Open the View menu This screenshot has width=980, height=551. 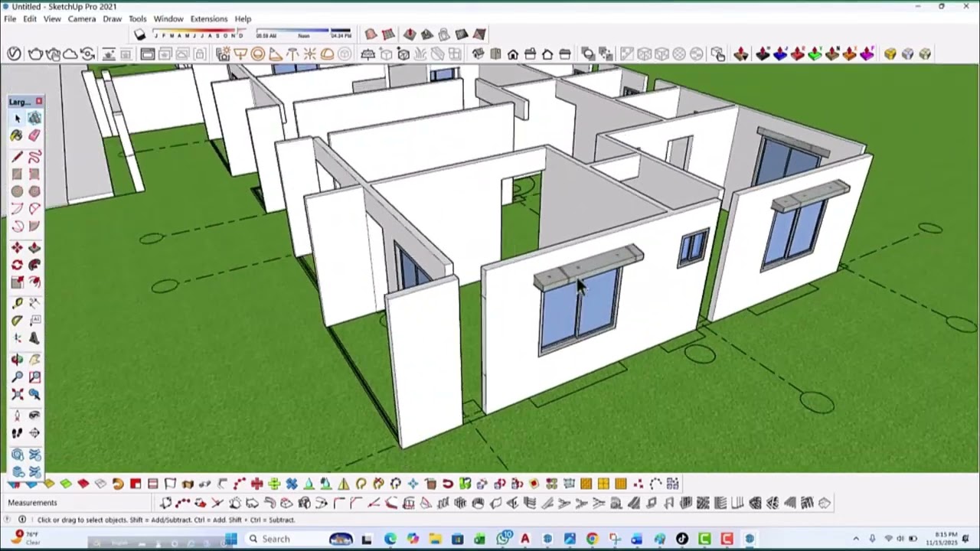click(52, 19)
